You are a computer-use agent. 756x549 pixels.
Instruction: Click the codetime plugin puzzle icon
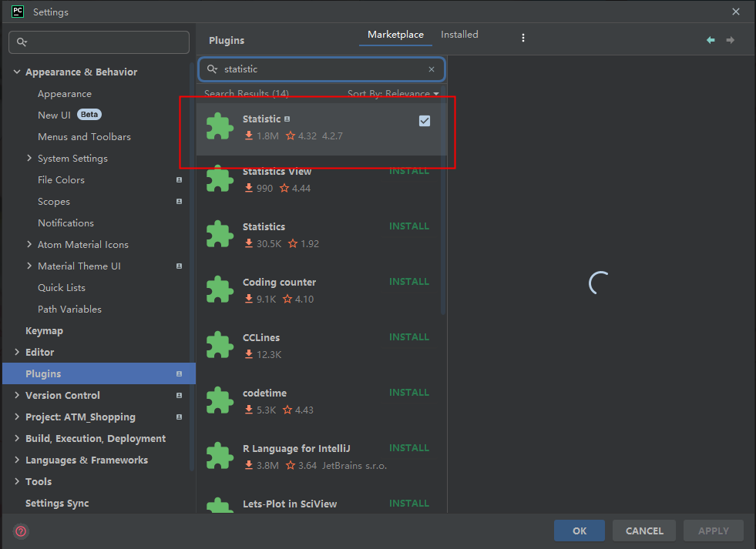pos(220,400)
